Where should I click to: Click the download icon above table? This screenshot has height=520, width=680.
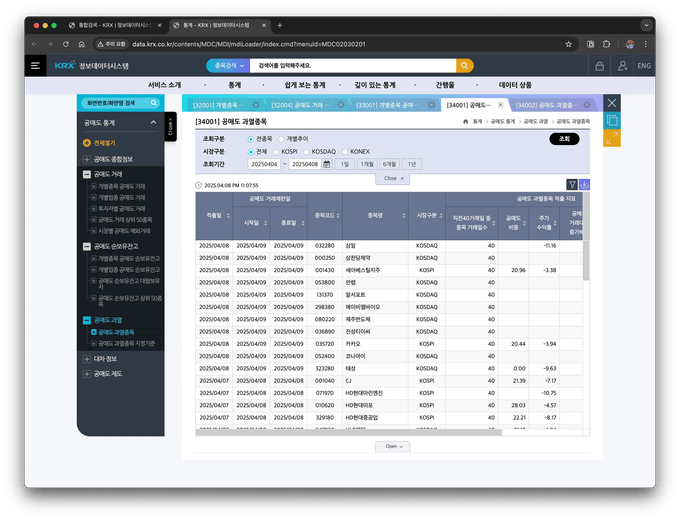(584, 185)
